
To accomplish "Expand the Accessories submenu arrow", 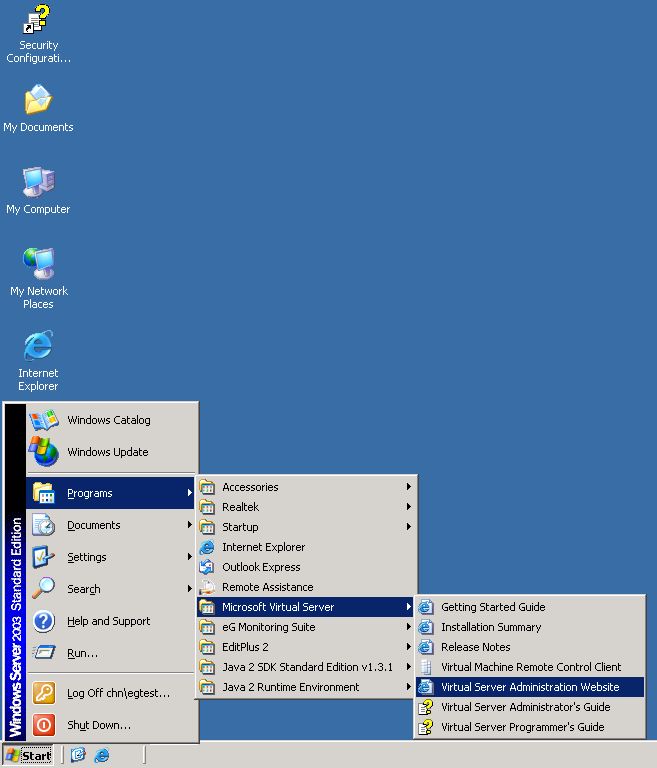I will tap(409, 487).
